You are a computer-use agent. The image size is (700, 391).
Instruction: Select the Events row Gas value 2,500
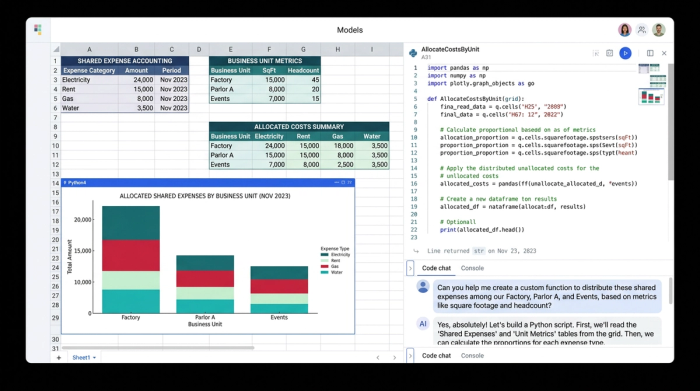pyautogui.click(x=338, y=165)
